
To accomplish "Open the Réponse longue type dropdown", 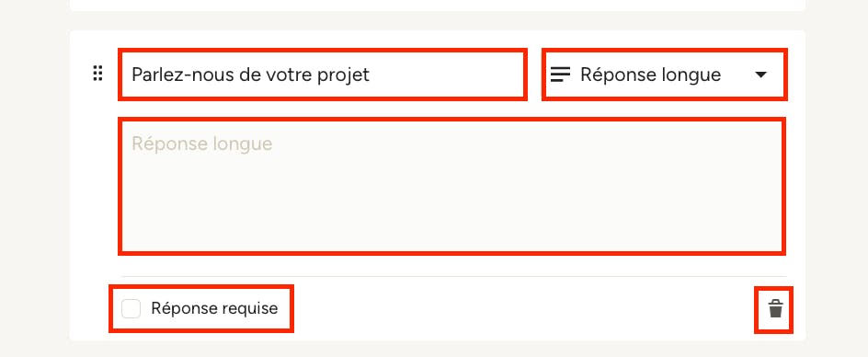I will pyautogui.click(x=664, y=75).
